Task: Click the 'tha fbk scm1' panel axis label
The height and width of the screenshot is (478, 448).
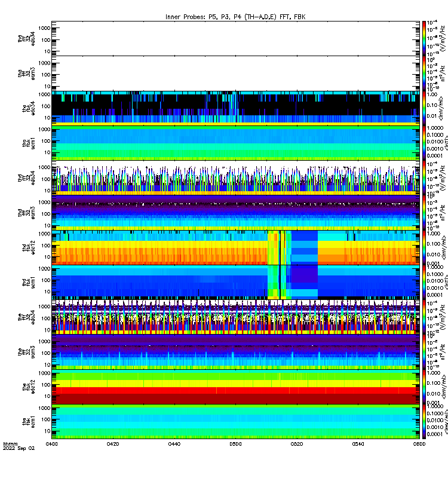Action: [29, 143]
